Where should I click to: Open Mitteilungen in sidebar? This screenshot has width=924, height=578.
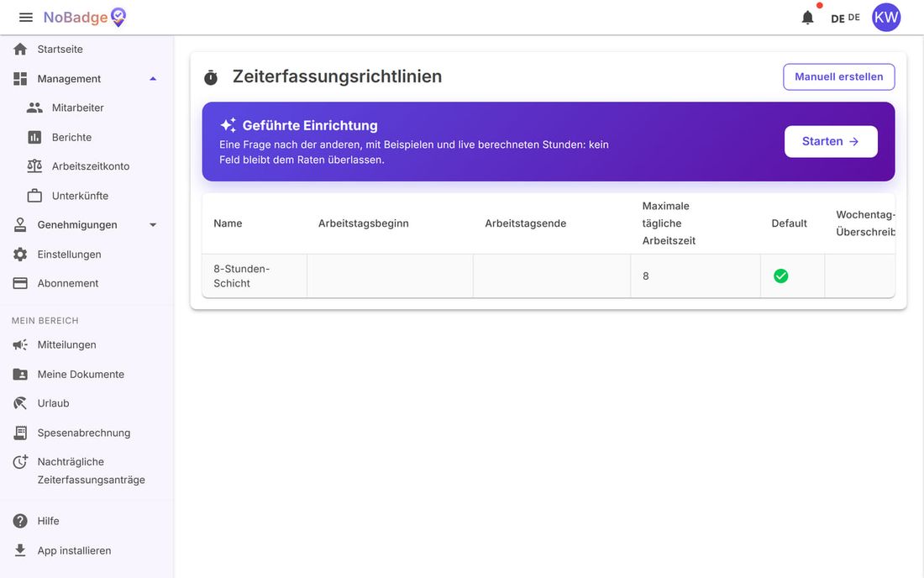66,344
